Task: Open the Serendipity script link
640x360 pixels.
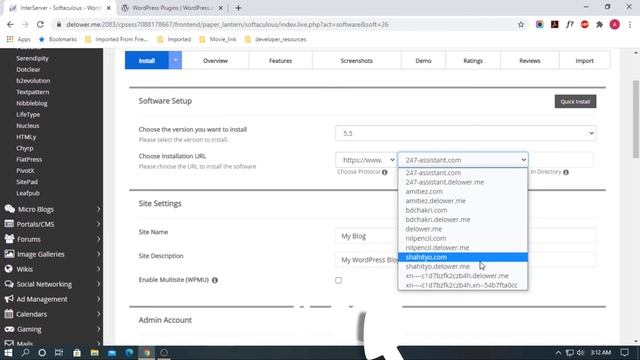Action: [x=32, y=58]
